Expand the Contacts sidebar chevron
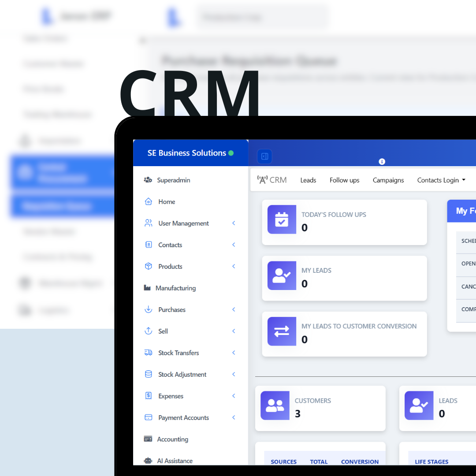The image size is (476, 476). click(x=234, y=245)
